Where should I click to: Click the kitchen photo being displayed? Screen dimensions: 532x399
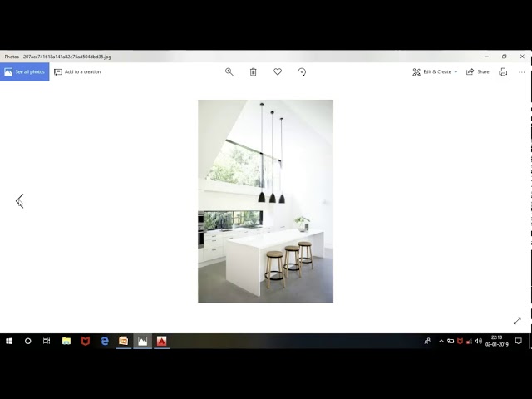tap(266, 201)
